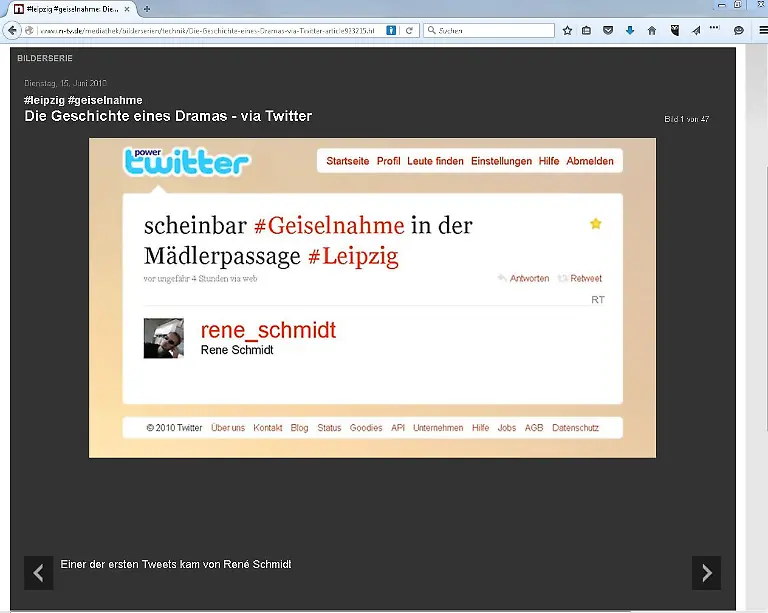Click the paper plane send icon

[x=696, y=30]
